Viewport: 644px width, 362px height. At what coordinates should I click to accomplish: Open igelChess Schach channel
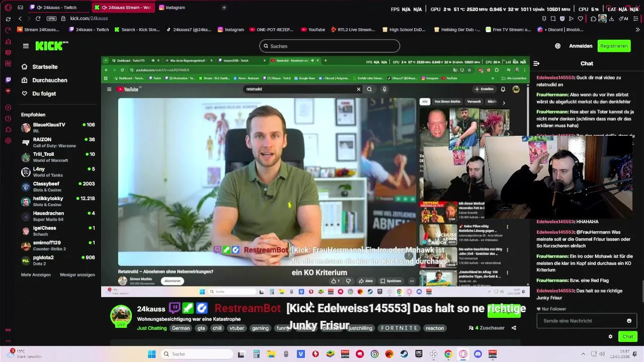pos(58,231)
